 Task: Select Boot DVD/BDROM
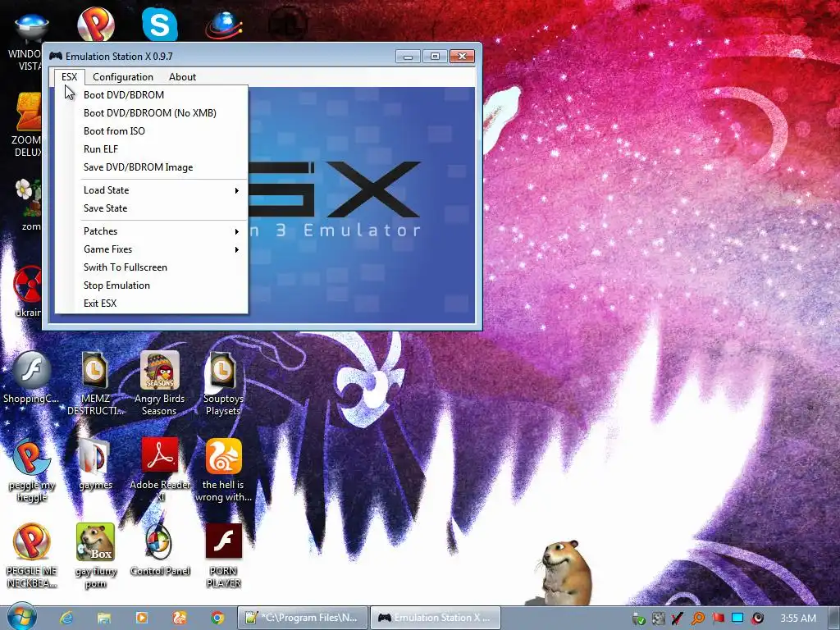[151, 95]
